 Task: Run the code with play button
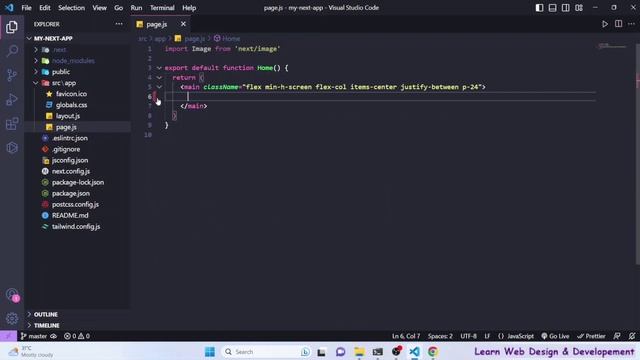(x=605, y=24)
